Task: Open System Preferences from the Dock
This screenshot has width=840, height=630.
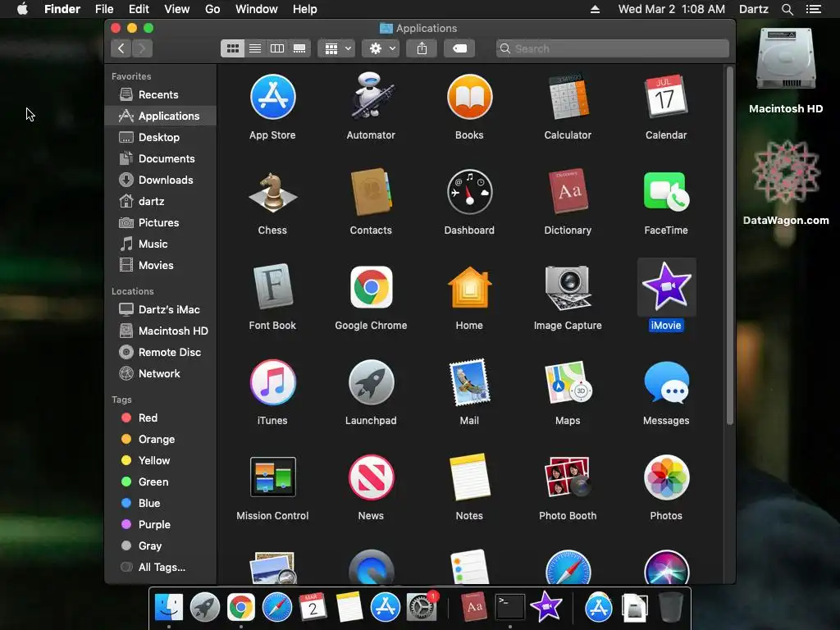Action: [421, 608]
